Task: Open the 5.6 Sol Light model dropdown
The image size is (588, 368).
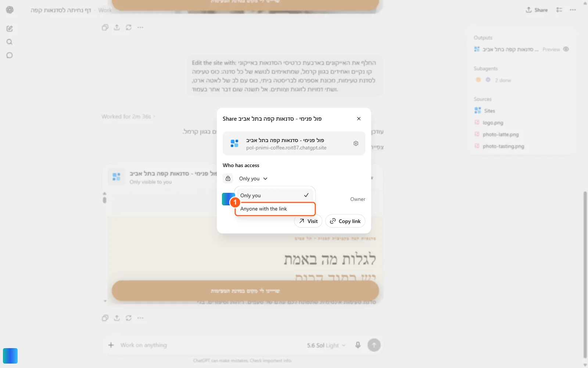Action: (326, 345)
